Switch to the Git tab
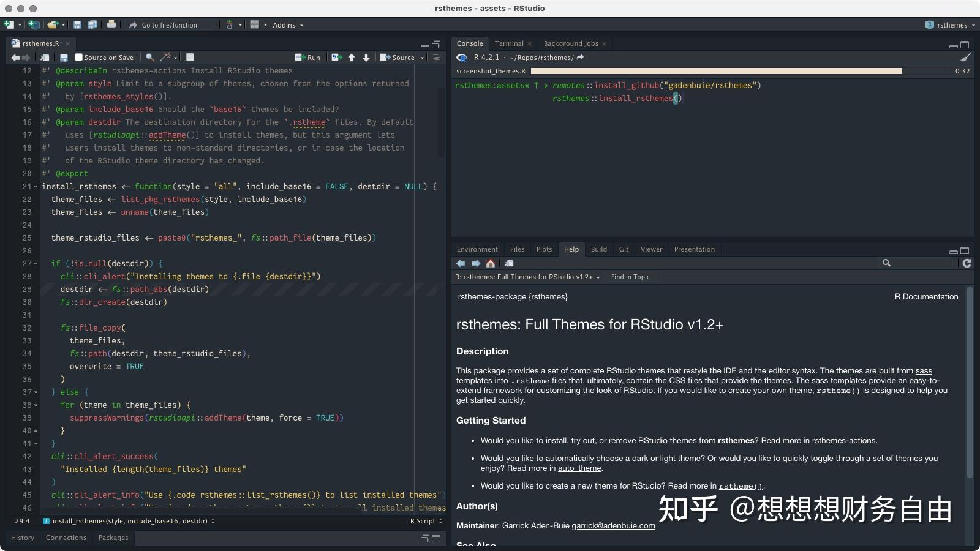The width and height of the screenshot is (980, 551). pos(624,249)
